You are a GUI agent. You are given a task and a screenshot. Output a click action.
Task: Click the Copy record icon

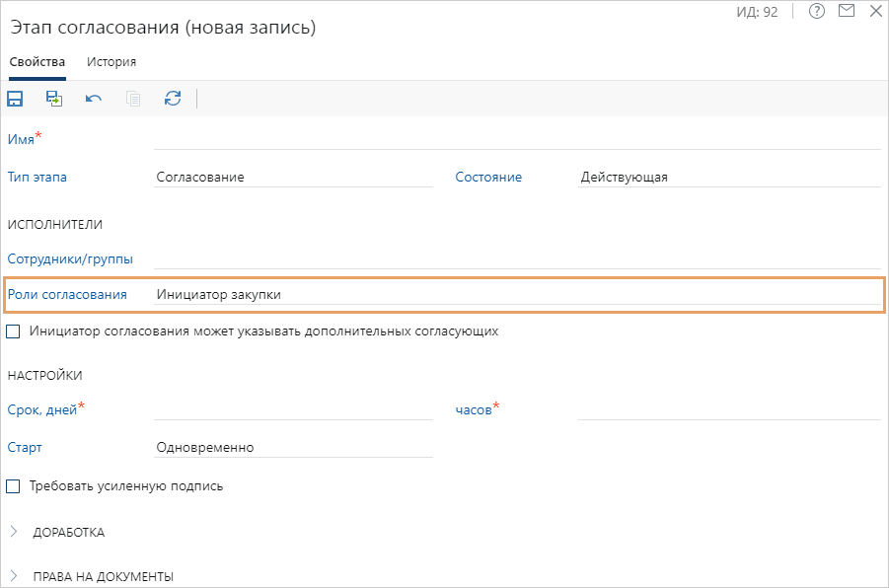point(133,99)
